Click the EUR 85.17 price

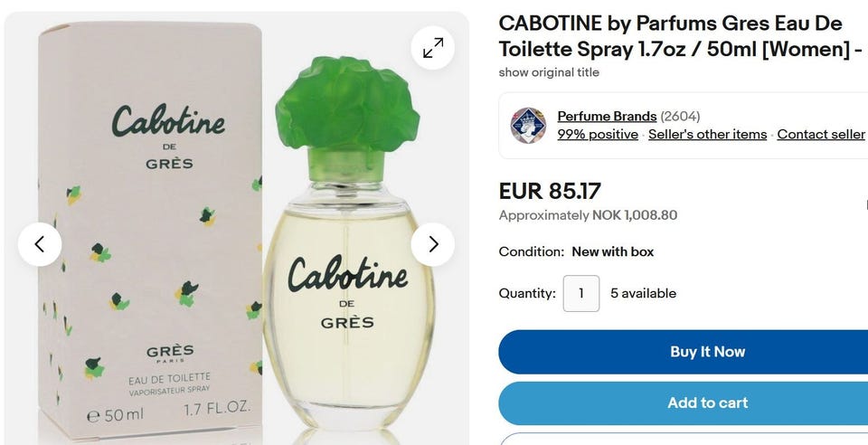pos(550,191)
